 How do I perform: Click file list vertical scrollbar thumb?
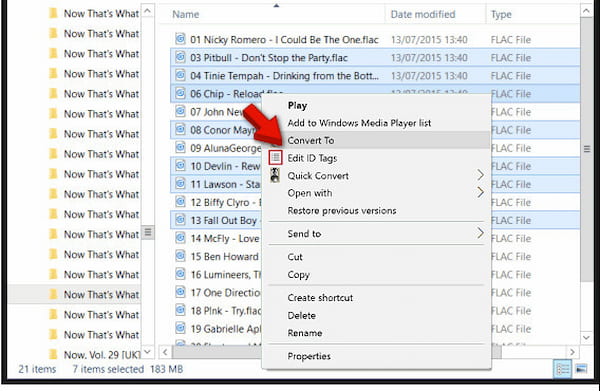click(x=586, y=149)
